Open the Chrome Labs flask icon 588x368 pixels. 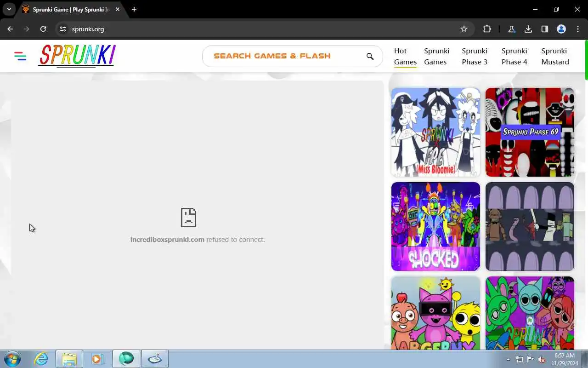pos(511,29)
